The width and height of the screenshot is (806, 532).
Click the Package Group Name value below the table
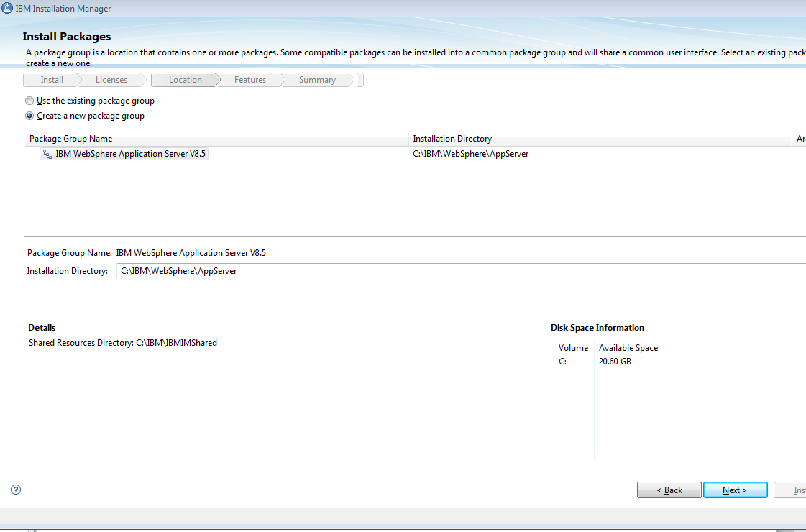pos(191,253)
